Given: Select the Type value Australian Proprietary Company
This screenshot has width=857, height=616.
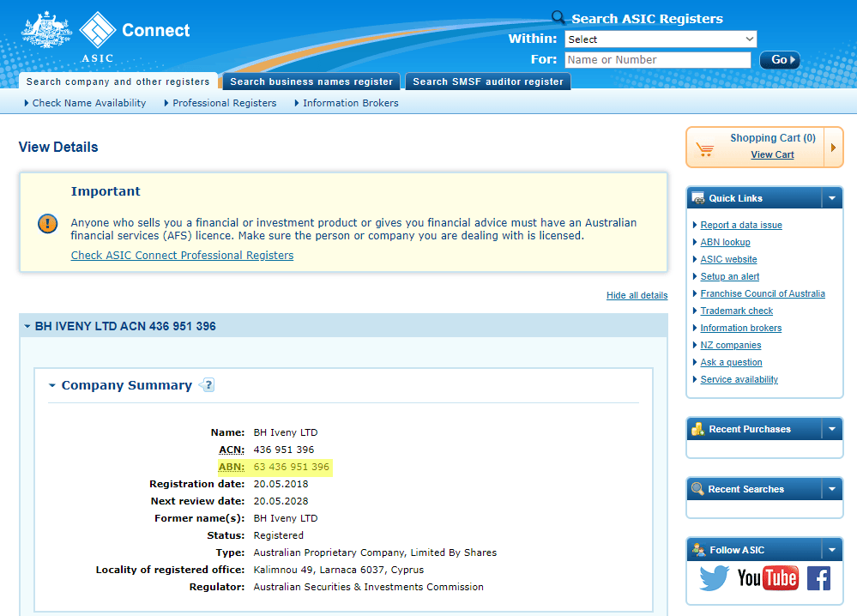Looking at the screenshot, I should point(375,553).
